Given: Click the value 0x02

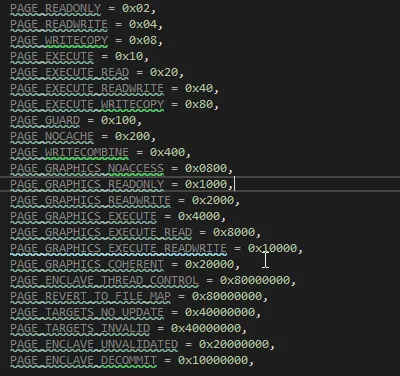Looking at the screenshot, I should pos(136,8).
